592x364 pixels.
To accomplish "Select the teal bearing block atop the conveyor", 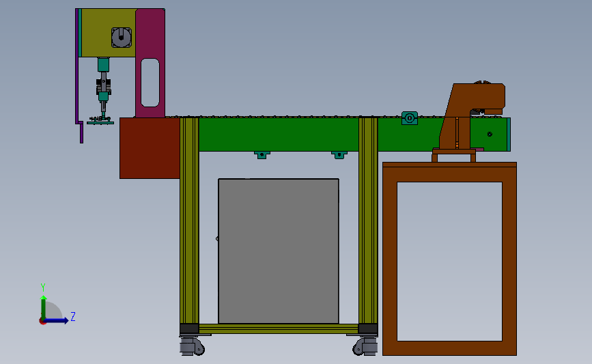I will click(x=410, y=118).
